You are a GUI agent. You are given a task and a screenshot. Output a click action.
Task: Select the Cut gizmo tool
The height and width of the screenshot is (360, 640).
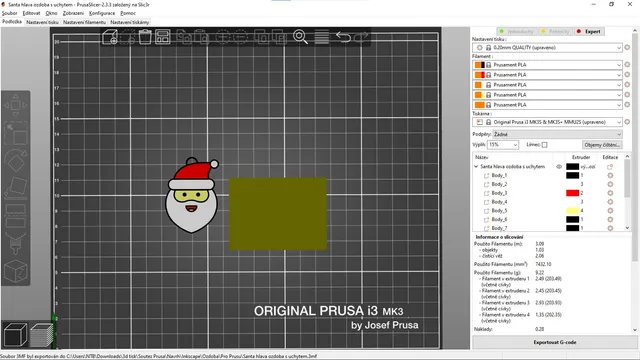click(16, 216)
